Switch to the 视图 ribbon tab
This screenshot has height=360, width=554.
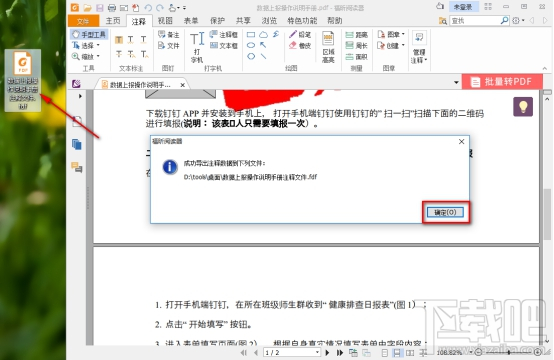[x=165, y=21]
